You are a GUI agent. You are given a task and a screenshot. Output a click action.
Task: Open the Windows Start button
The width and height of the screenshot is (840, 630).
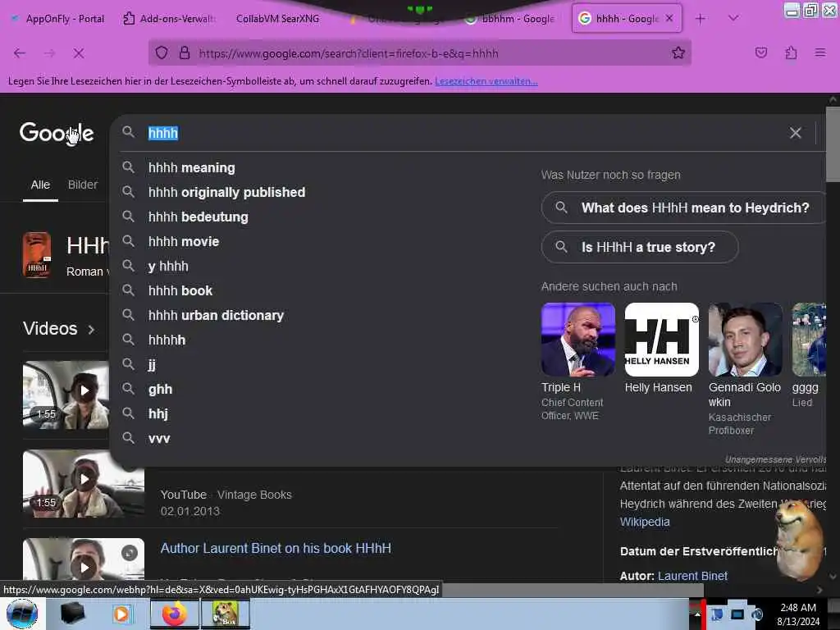click(x=21, y=614)
